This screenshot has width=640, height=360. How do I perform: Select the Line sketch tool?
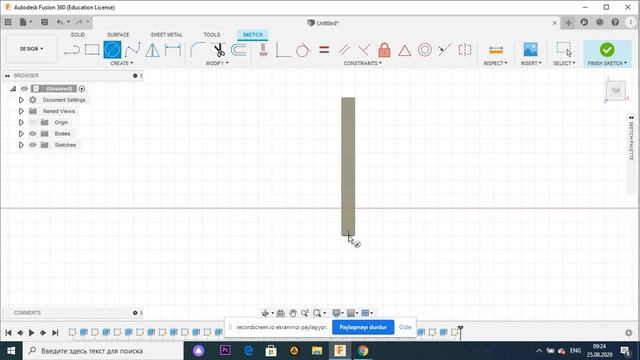(x=72, y=50)
